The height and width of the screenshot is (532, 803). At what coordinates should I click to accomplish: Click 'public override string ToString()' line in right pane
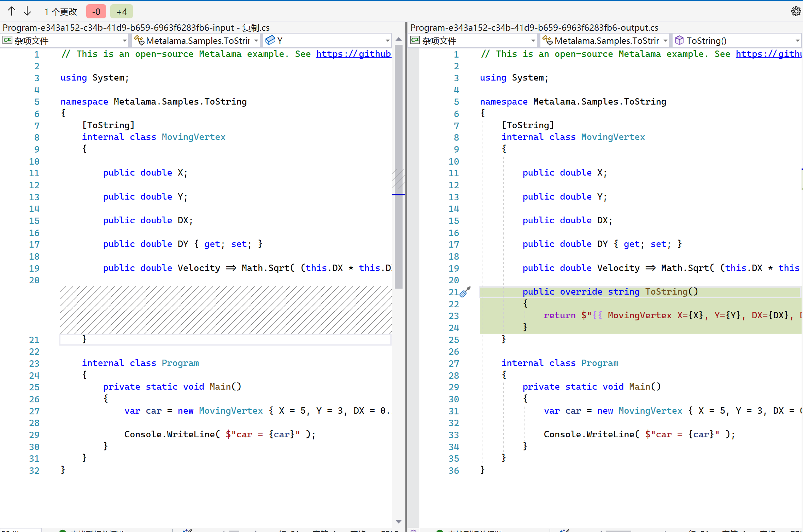coord(610,292)
